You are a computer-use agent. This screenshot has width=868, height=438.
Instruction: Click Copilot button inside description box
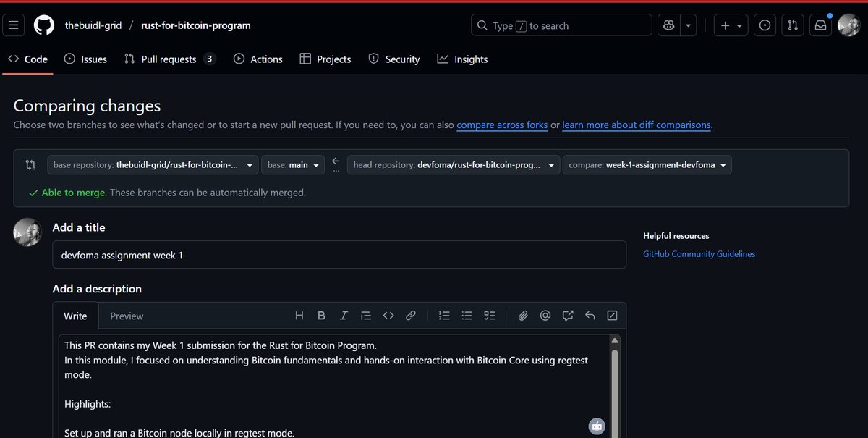coord(597,426)
